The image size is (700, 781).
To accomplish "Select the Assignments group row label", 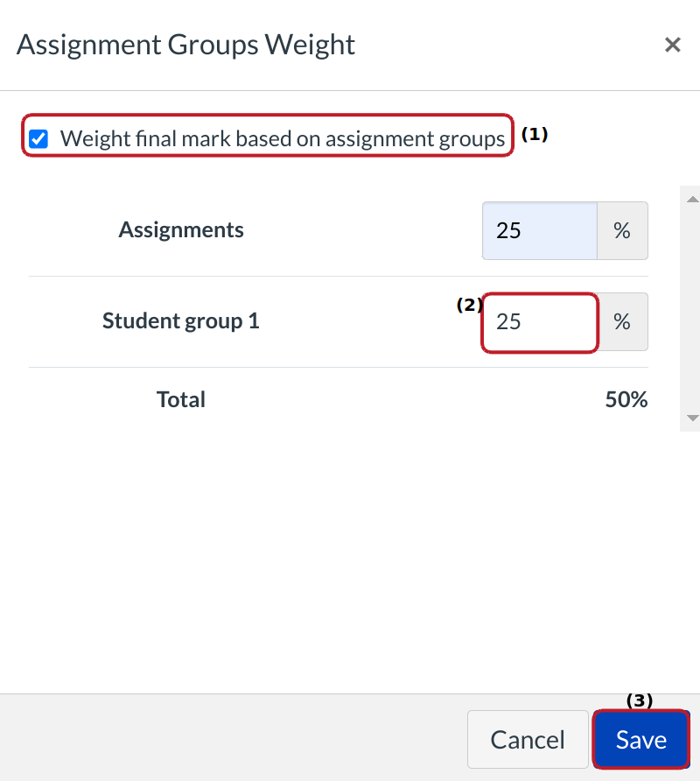I will (x=181, y=230).
